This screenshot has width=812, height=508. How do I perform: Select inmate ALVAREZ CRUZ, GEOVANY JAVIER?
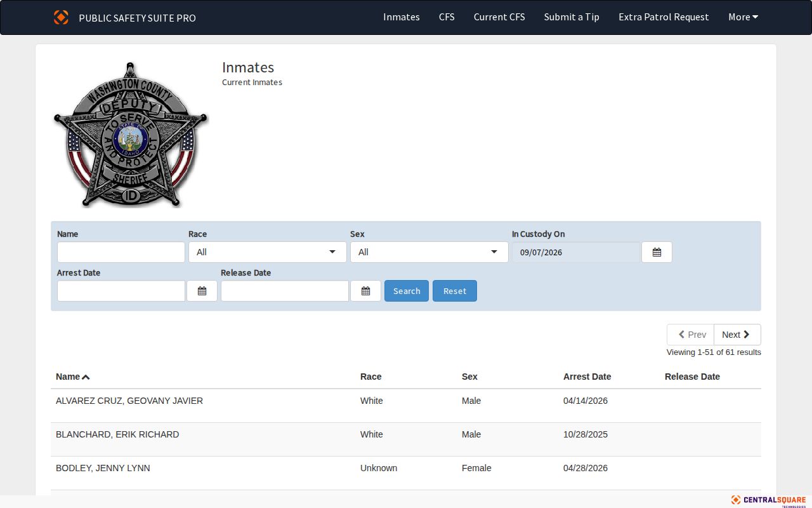[x=129, y=401]
